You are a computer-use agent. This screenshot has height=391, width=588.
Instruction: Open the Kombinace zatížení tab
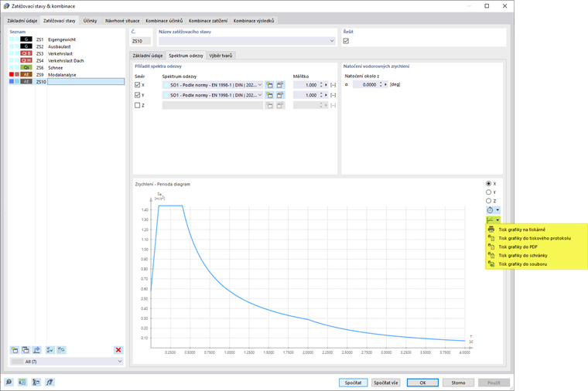point(208,21)
